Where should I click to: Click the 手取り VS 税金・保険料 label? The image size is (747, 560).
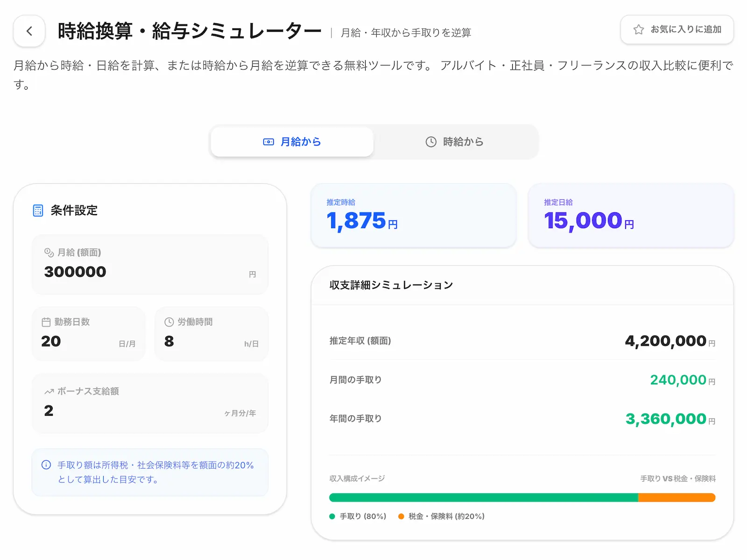tap(678, 479)
